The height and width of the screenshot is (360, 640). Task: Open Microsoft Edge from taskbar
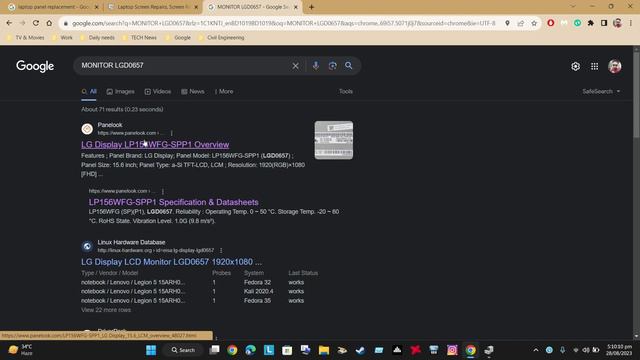pos(251,350)
